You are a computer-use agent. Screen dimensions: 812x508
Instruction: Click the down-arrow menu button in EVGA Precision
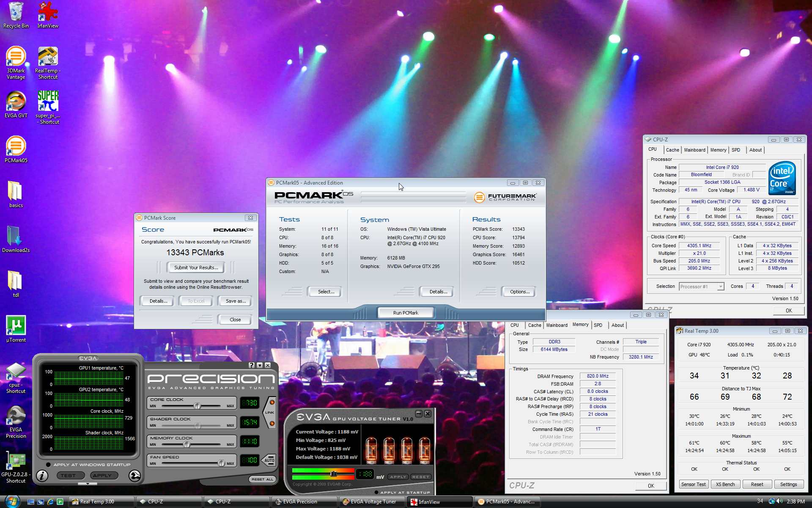click(x=260, y=365)
